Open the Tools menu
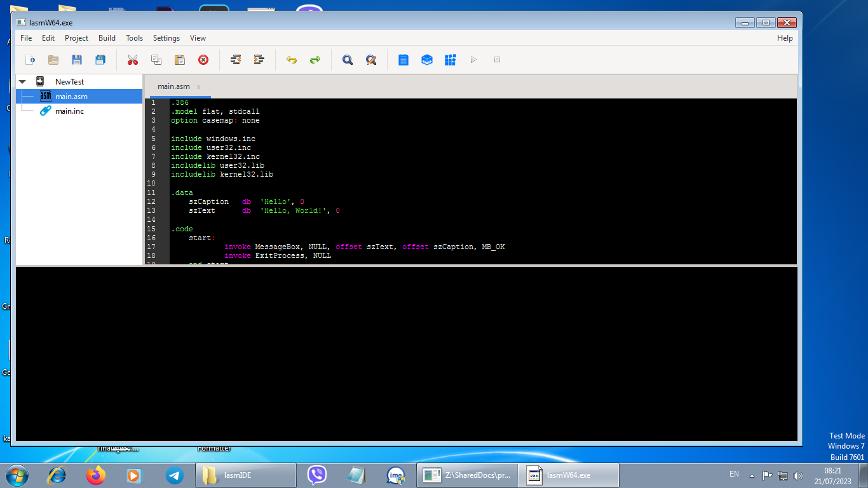 [134, 38]
